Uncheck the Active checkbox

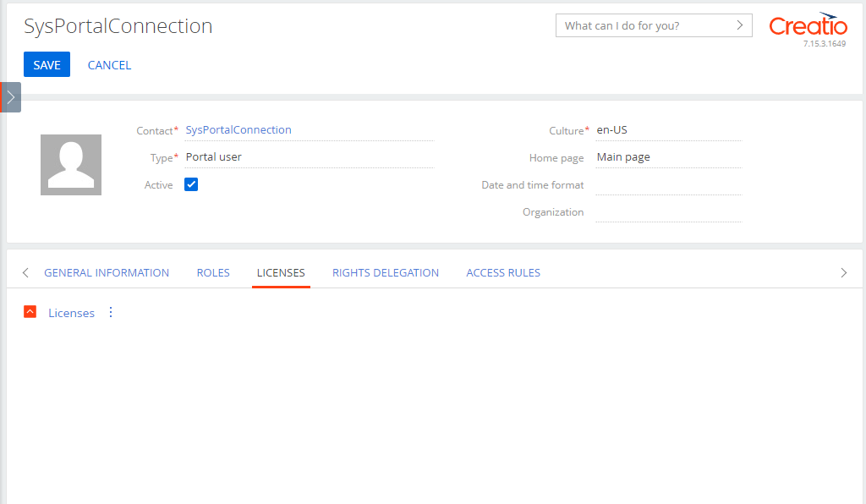tap(191, 184)
